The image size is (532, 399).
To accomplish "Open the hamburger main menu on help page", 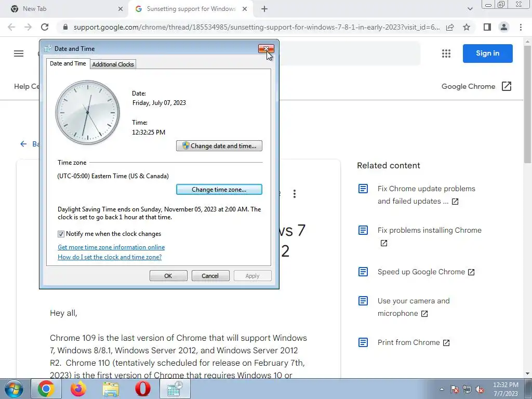I will tap(19, 54).
